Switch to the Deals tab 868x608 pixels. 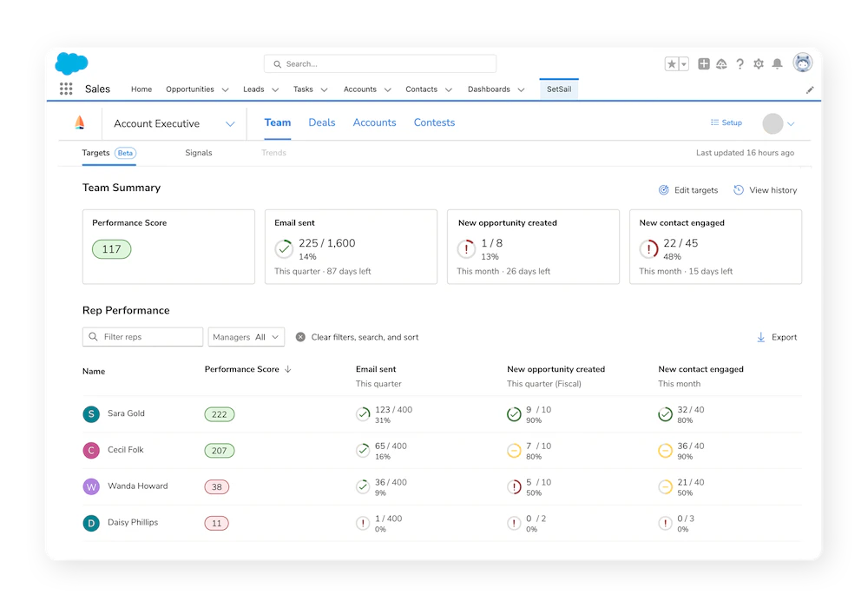(x=321, y=122)
